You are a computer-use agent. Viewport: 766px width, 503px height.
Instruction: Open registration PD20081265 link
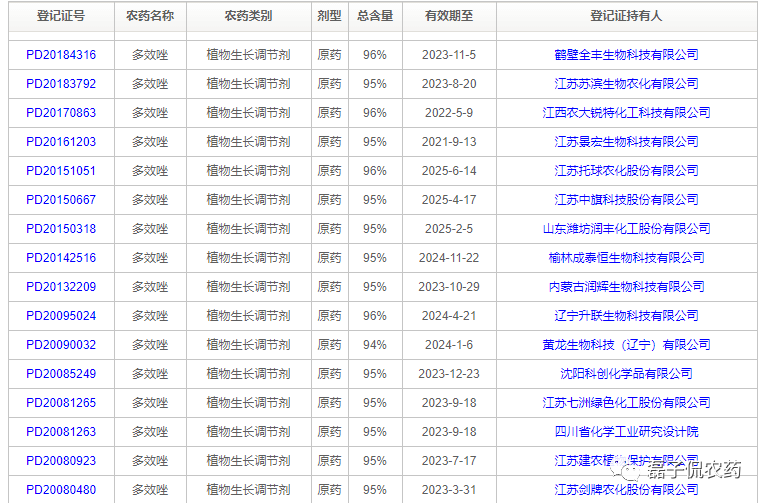tap(61, 403)
